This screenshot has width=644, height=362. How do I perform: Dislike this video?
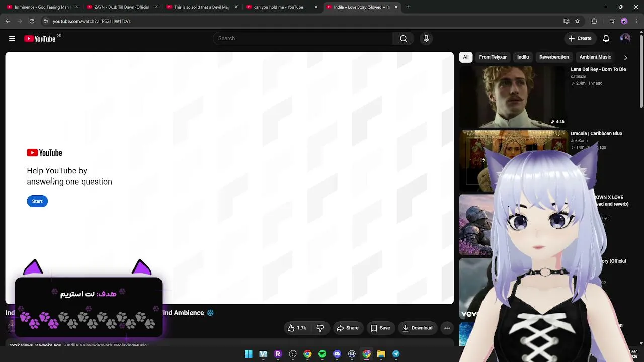point(320,328)
